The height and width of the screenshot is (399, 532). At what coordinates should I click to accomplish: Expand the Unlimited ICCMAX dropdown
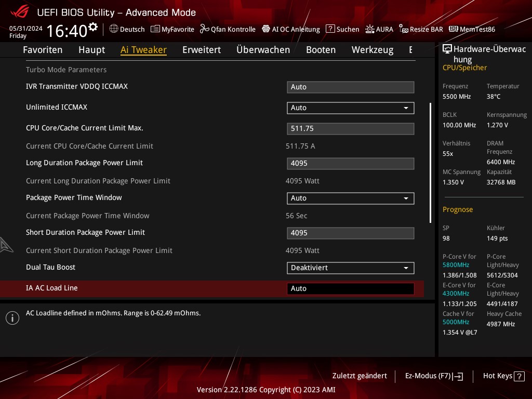(x=351, y=108)
